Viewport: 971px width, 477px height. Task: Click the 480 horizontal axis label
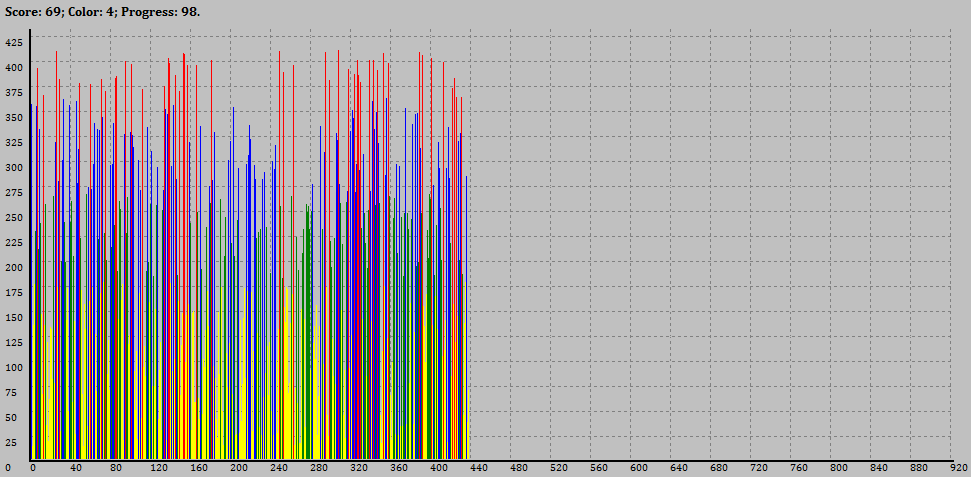click(x=518, y=468)
